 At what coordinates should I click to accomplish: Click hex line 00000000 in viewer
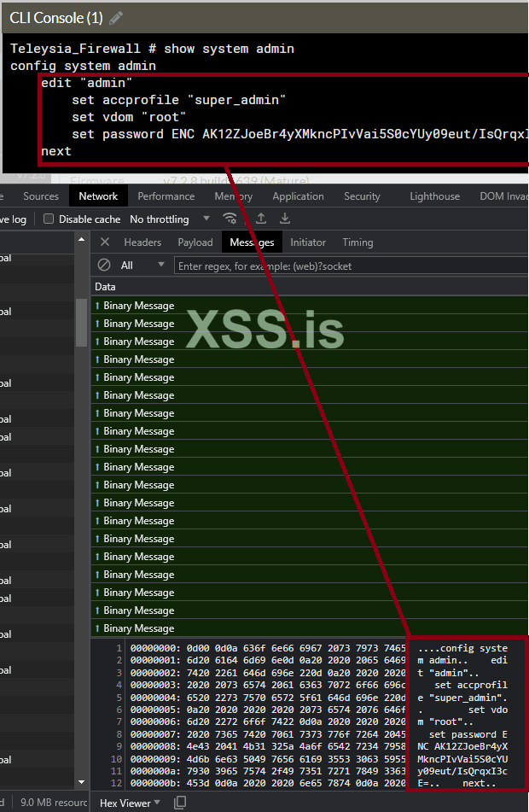(x=268, y=648)
